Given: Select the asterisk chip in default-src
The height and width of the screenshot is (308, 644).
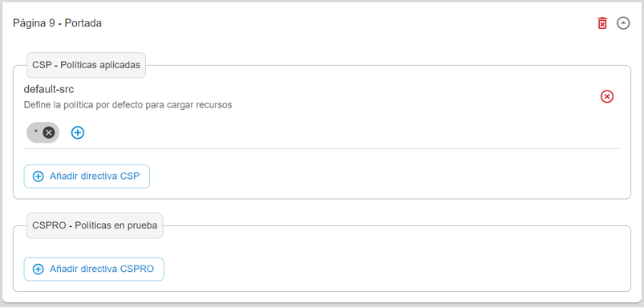Looking at the screenshot, I should [x=36, y=132].
